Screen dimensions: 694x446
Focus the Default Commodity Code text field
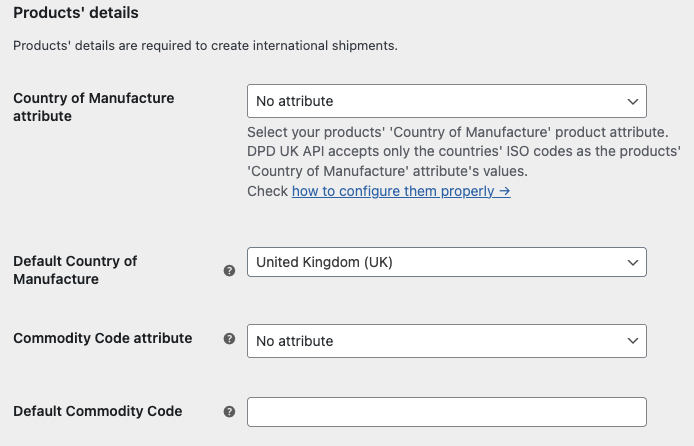point(446,412)
